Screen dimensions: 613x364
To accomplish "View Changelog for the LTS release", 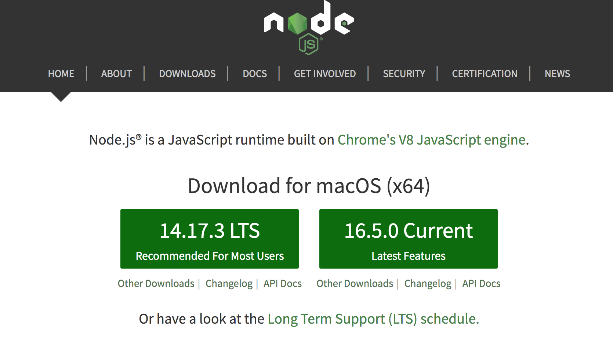I will pos(229,284).
